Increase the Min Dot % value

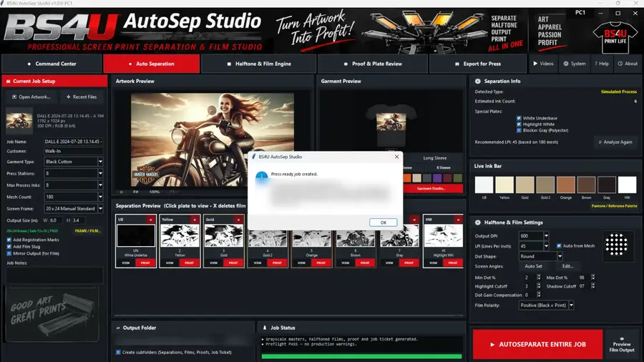tap(539, 276)
